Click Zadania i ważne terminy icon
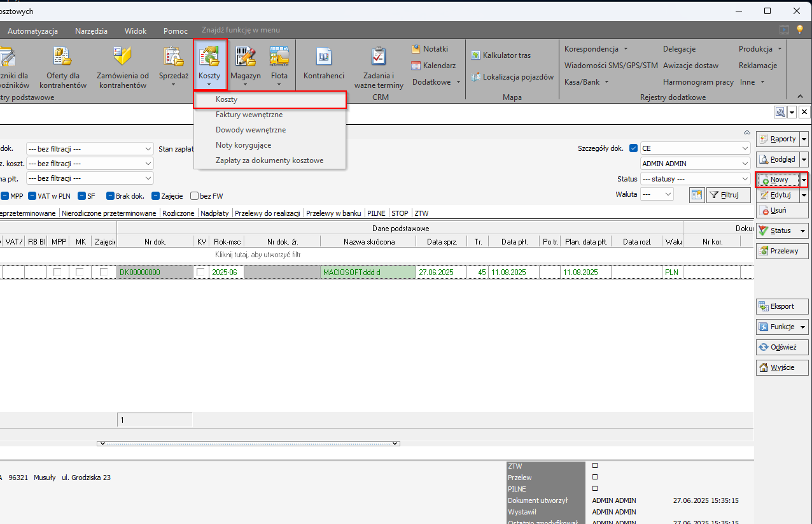 [x=379, y=57]
